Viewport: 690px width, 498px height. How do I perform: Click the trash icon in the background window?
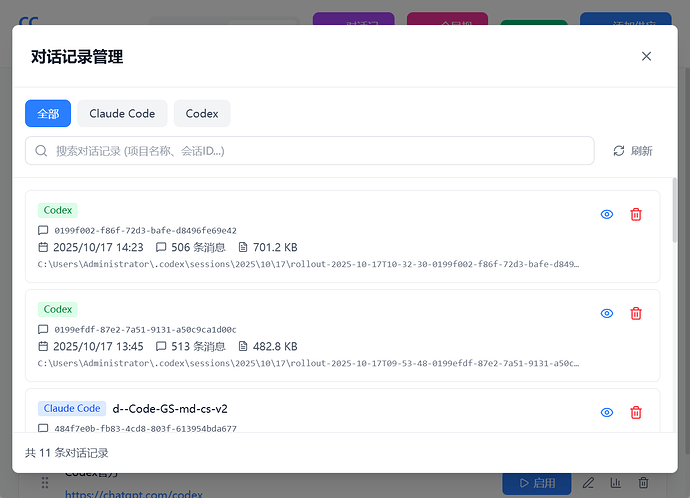643,483
